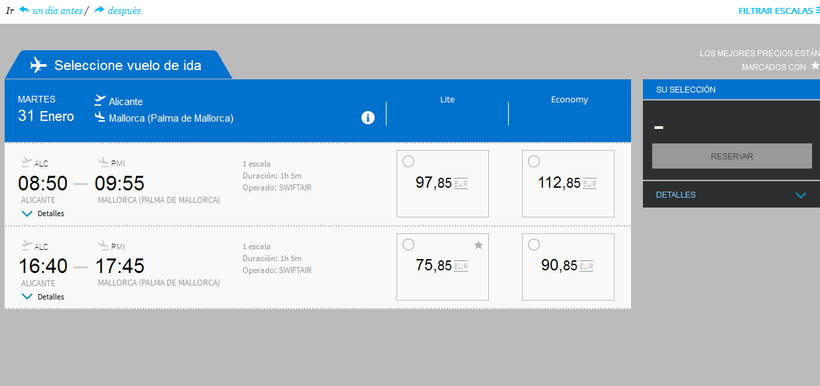Click the best prices star icon

point(815,66)
